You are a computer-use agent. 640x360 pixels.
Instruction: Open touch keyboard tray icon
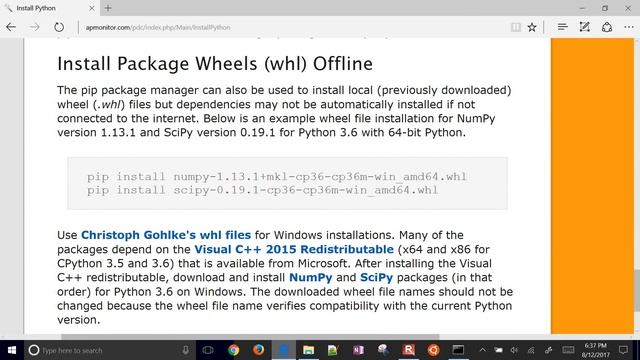[568, 350]
